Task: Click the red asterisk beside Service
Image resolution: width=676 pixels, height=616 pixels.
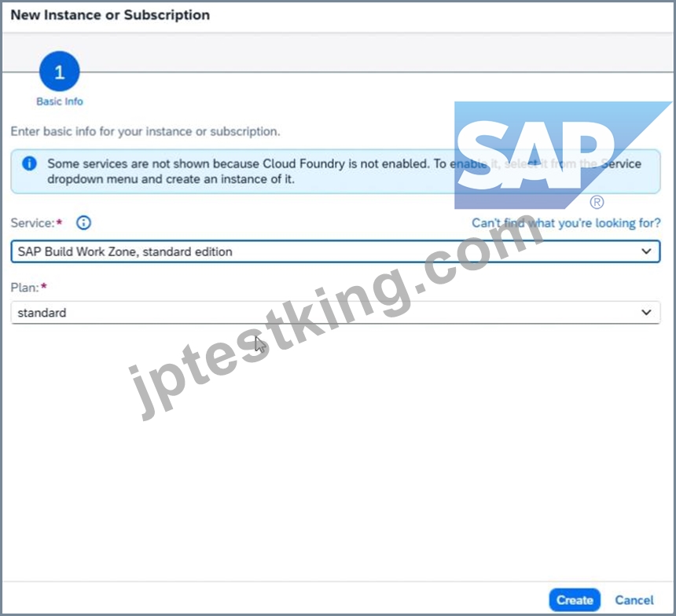Action: pyautogui.click(x=60, y=222)
